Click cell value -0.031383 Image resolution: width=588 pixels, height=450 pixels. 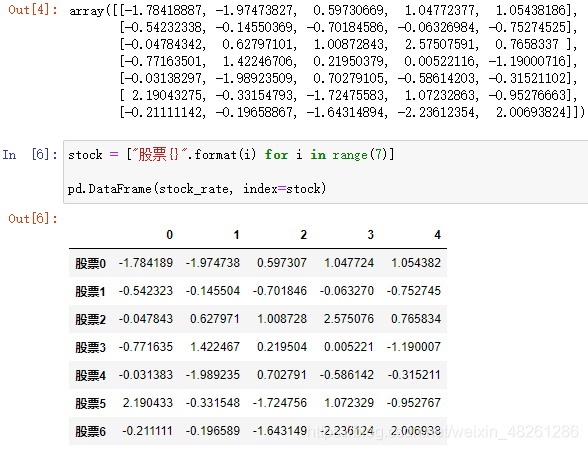(x=146, y=375)
